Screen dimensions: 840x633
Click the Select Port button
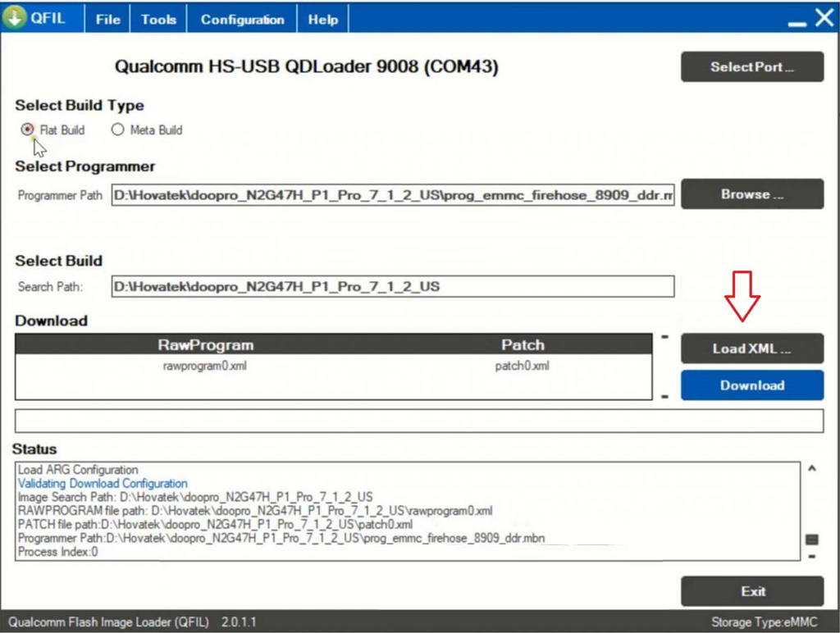751,67
